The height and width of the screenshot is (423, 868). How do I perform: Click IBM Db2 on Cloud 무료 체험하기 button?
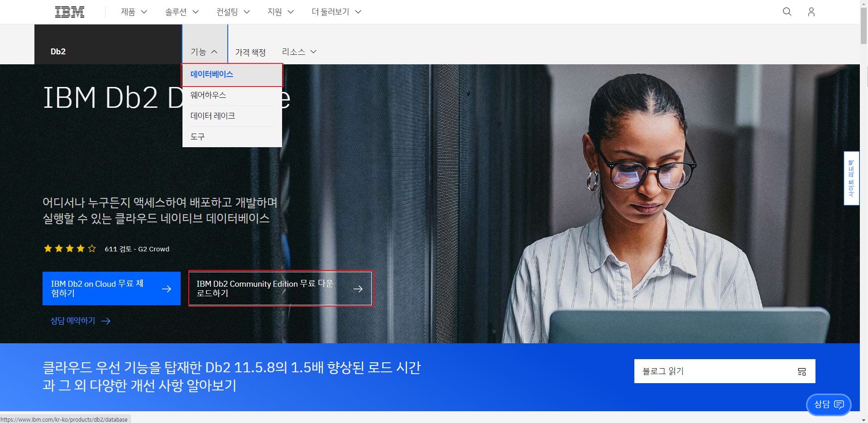111,288
